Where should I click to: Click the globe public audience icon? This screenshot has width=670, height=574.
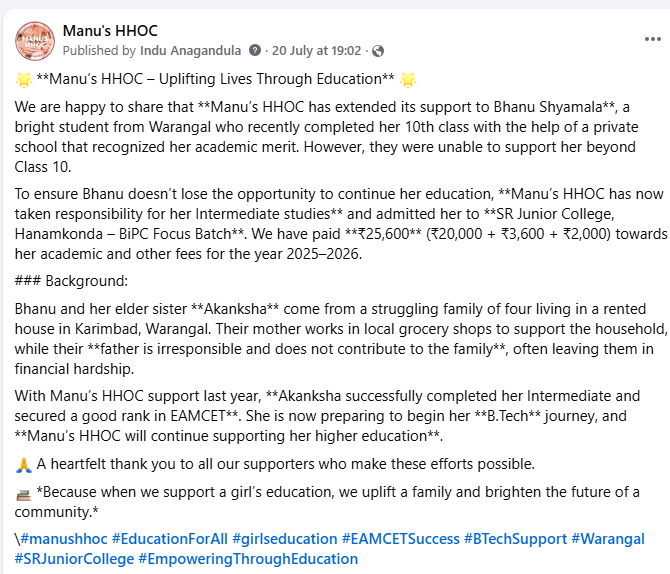(378, 51)
